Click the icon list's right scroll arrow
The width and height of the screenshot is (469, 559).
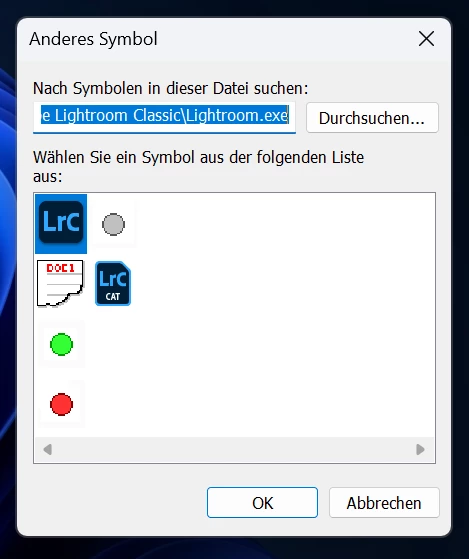tap(421, 450)
